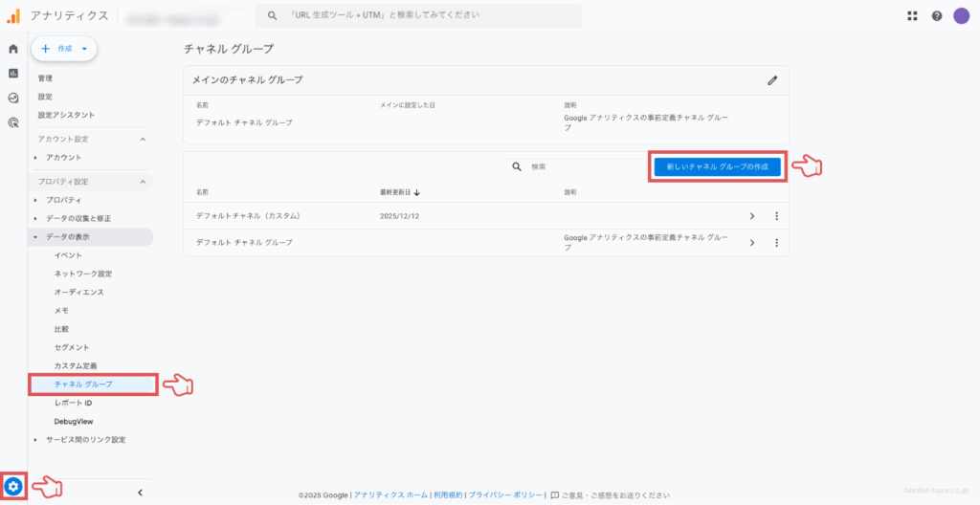Click the search magnifier in the top bar
Image resolution: width=980 pixels, height=505 pixels.
[x=272, y=16]
